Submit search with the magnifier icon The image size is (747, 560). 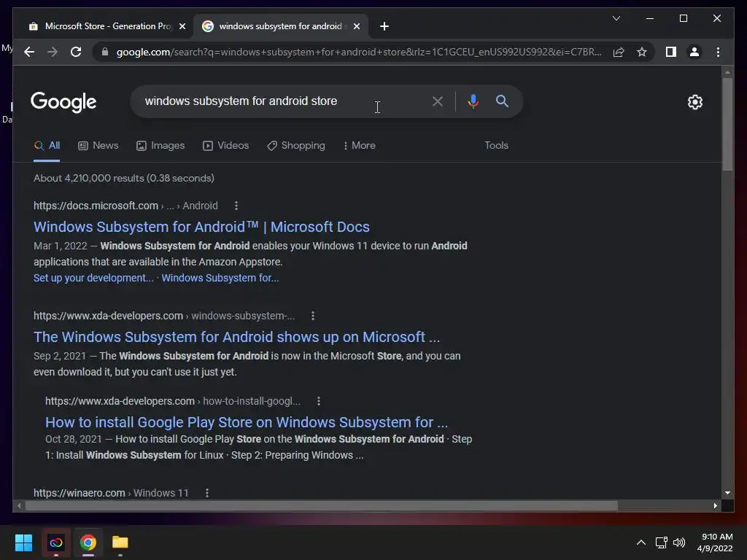(502, 101)
